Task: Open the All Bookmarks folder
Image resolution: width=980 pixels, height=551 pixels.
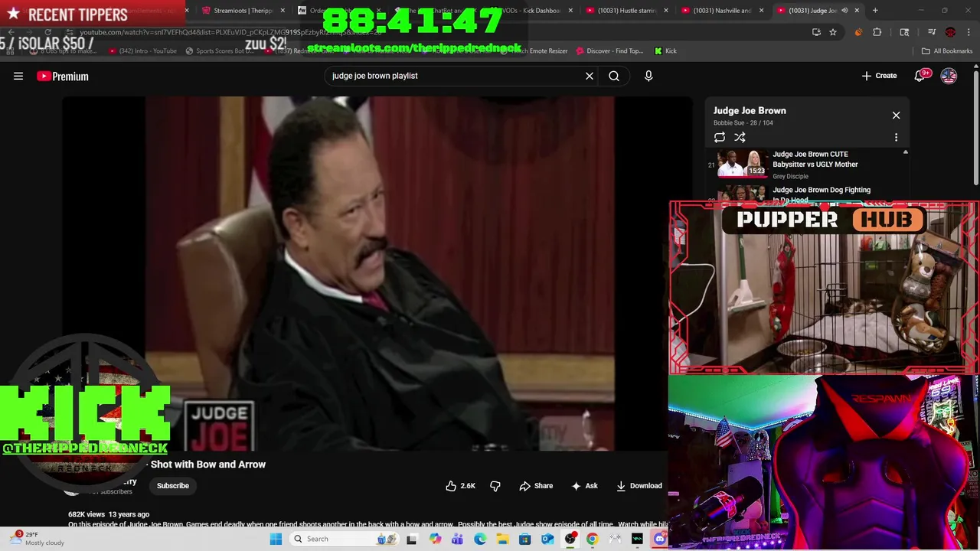Action: point(947,51)
